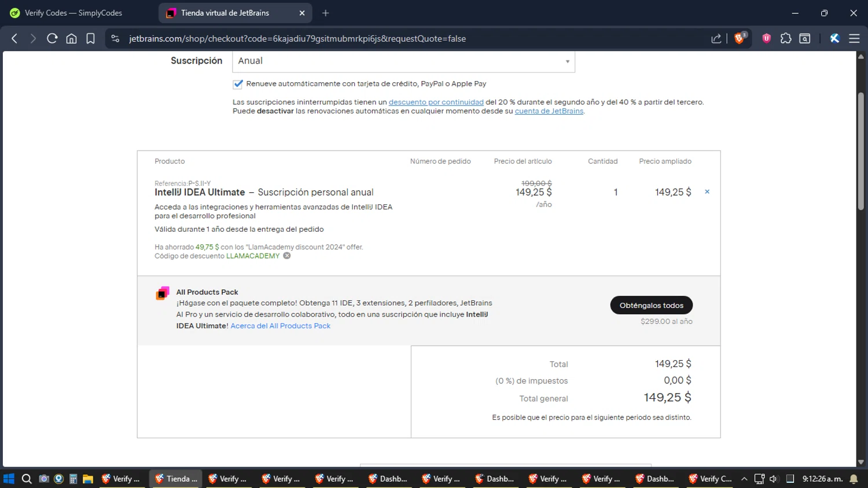The image size is (868, 488).
Task: Click the 'Precio ampliado' column header
Action: tap(665, 162)
